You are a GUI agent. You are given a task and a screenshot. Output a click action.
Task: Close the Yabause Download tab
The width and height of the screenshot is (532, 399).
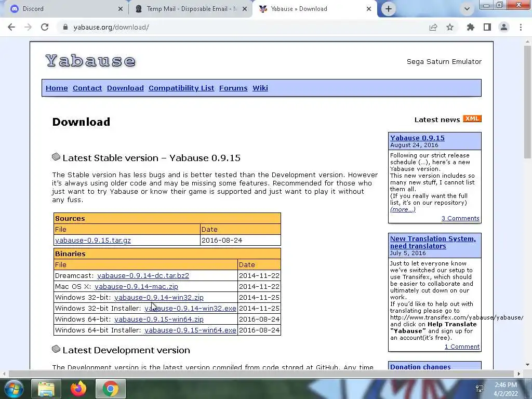point(369,9)
